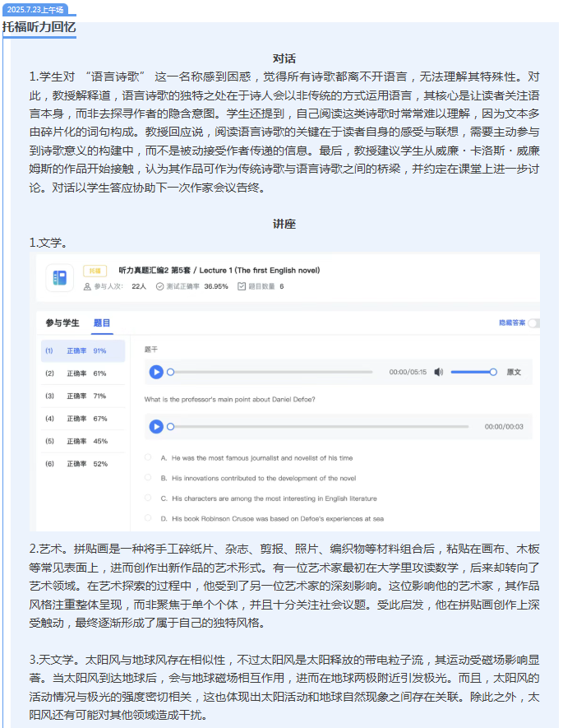The height and width of the screenshot is (728, 563).
Task: Click the blue book course icon
Action: (60, 278)
